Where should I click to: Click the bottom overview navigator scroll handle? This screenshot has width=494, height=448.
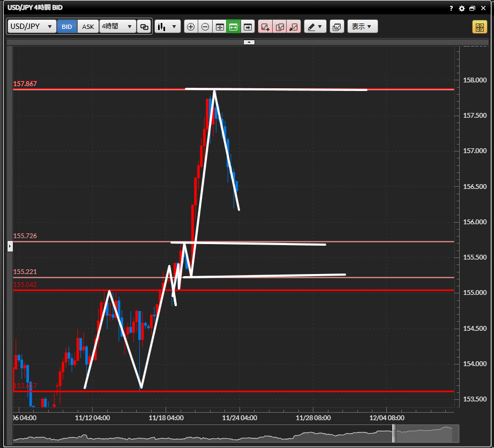click(x=394, y=433)
